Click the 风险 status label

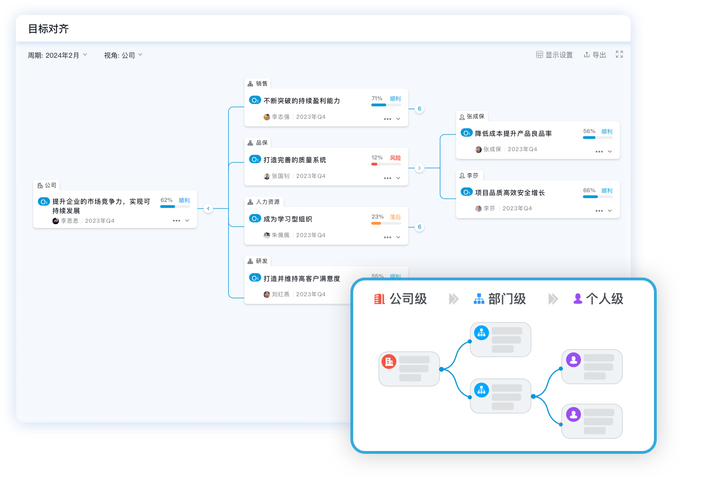pos(395,158)
